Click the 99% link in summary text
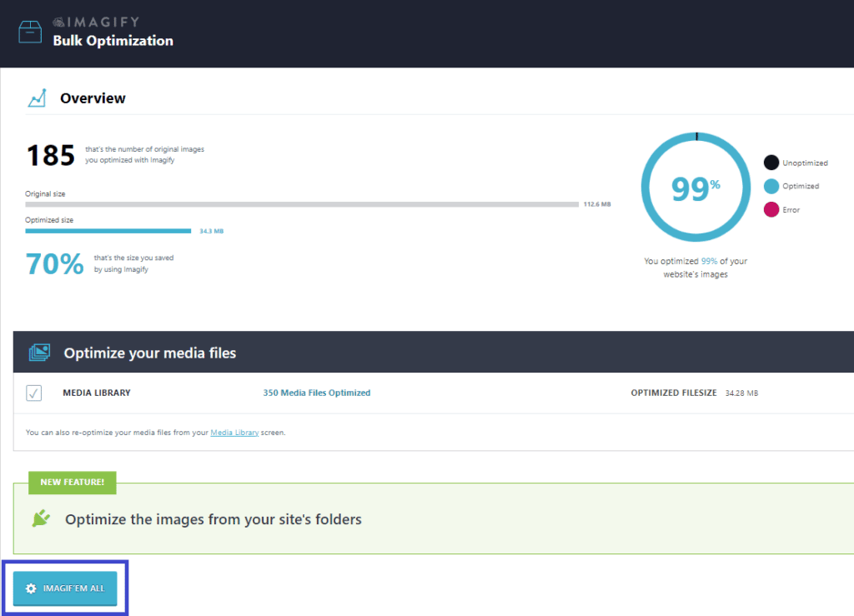This screenshot has width=854, height=616. click(x=709, y=261)
